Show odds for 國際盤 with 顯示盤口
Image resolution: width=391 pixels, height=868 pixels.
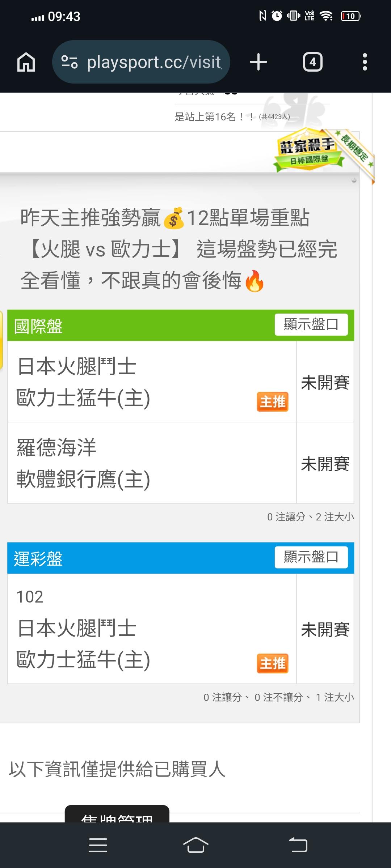click(x=311, y=324)
